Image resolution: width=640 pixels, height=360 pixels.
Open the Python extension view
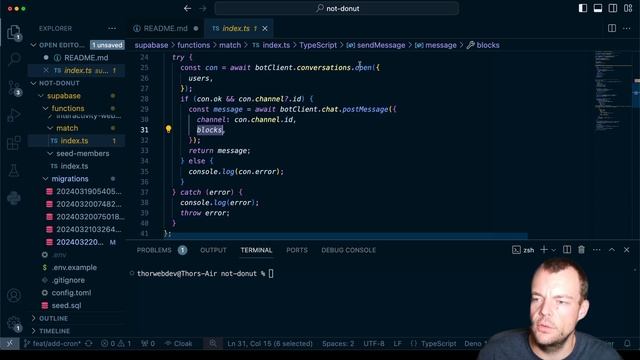[x=14, y=198]
